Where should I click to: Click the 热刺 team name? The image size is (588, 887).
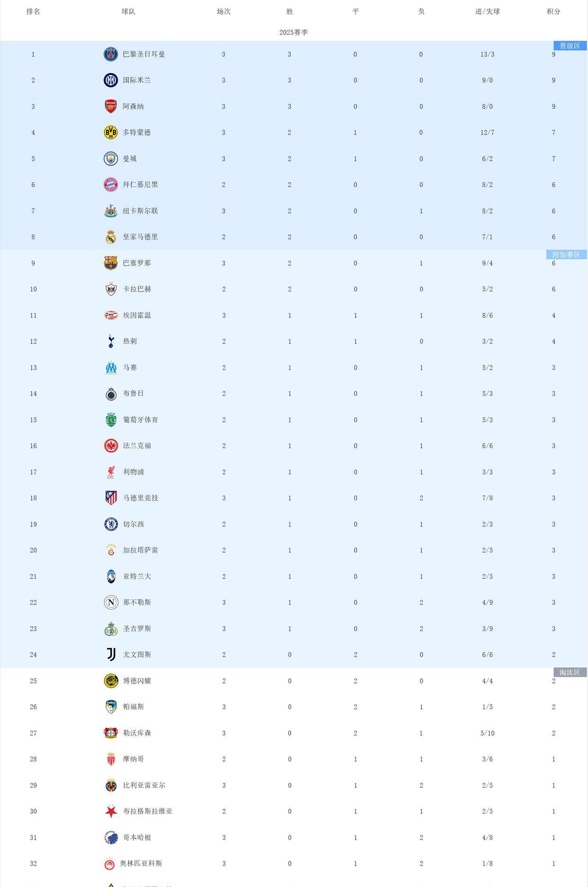pos(130,341)
